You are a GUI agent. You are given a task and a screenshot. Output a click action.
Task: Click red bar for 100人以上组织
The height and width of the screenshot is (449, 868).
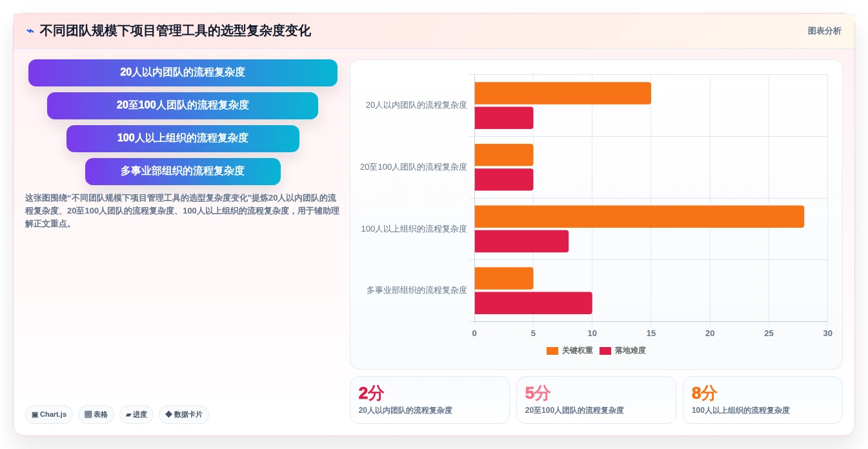(x=521, y=241)
